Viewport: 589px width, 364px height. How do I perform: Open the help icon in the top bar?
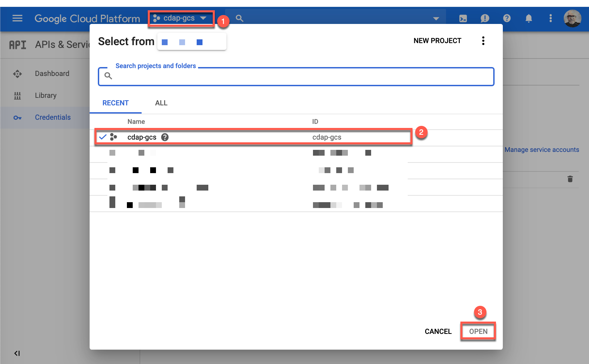point(507,18)
